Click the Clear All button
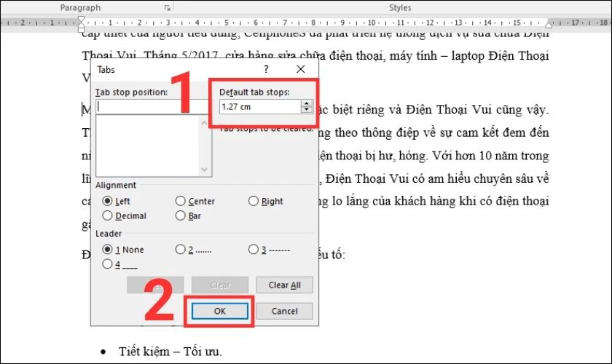 click(285, 285)
